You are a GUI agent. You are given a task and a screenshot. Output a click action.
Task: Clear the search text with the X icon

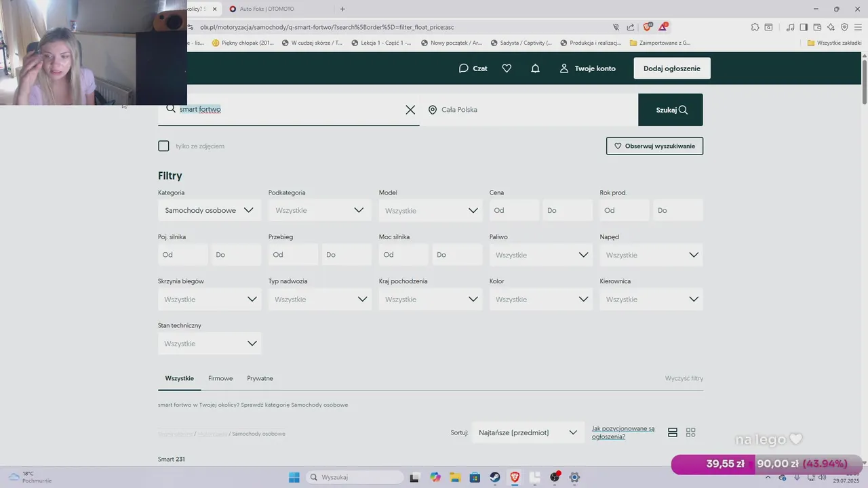[x=410, y=110]
